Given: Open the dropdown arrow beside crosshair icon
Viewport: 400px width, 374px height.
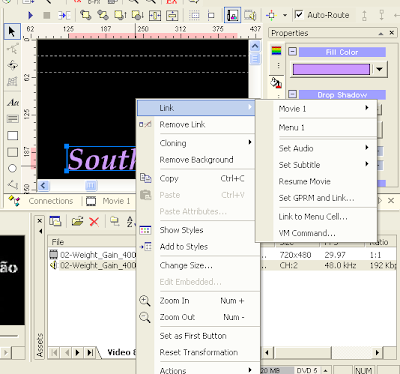Looking at the screenshot, I should pyautogui.click(x=285, y=15).
